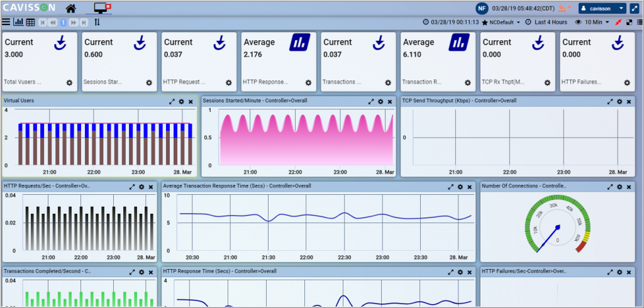
Task: Open settings gear on Transaction R... tile
Action: [468, 82]
